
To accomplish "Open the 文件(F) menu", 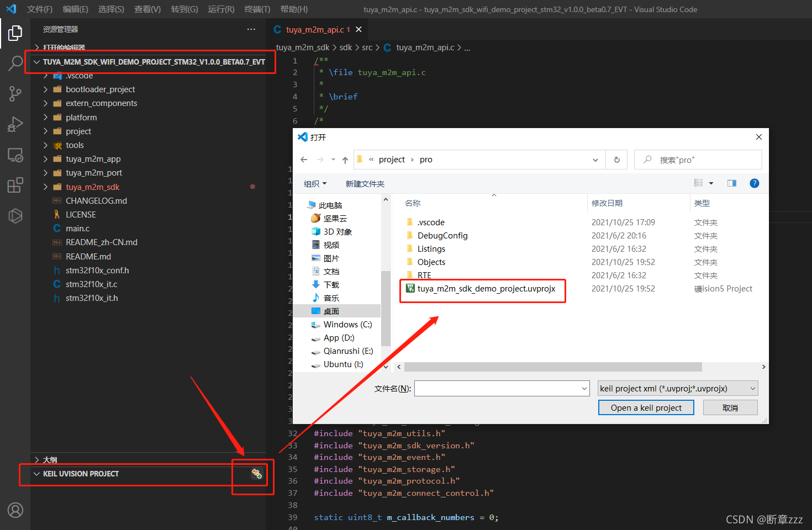I will (x=40, y=9).
